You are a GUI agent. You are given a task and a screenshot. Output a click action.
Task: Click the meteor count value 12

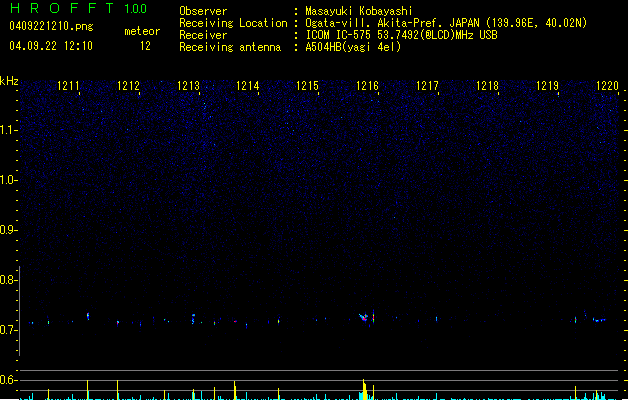[145, 46]
